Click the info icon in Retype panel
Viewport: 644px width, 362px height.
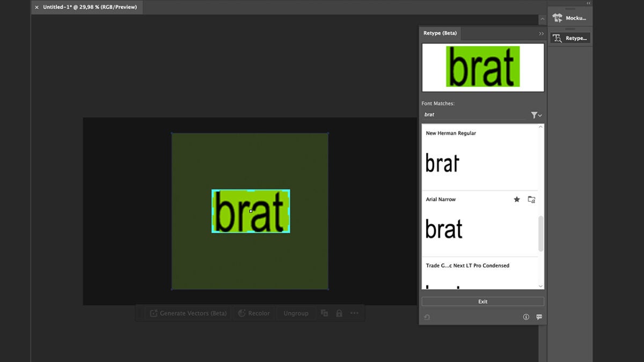[526, 317]
